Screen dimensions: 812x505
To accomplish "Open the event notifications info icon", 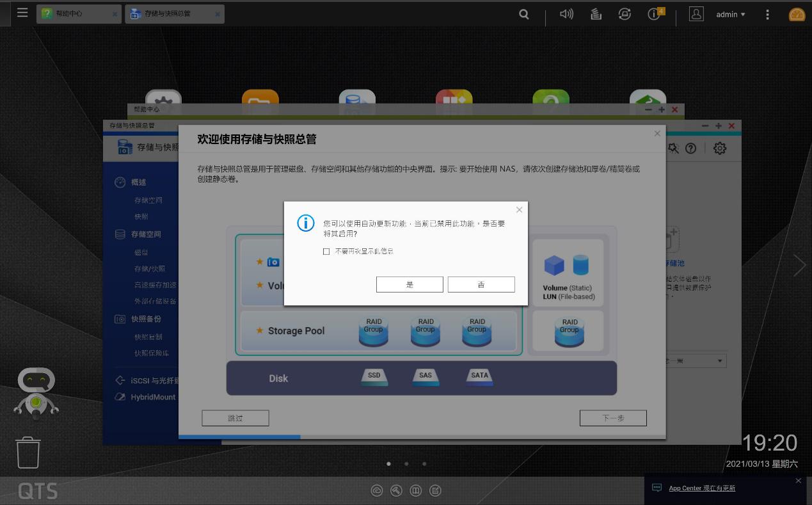I will 654,14.
